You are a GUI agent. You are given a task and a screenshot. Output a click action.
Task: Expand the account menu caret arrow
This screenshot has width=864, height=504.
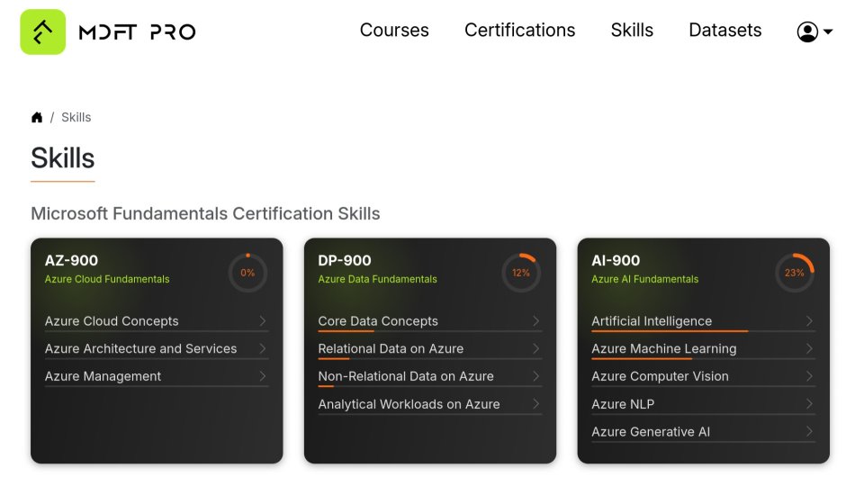point(828,31)
